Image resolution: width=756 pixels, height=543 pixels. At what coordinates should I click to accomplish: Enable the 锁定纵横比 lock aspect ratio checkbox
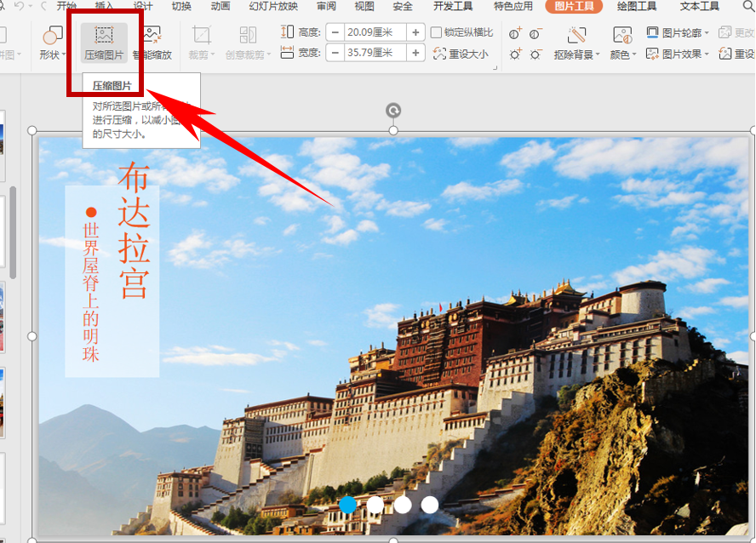436,32
